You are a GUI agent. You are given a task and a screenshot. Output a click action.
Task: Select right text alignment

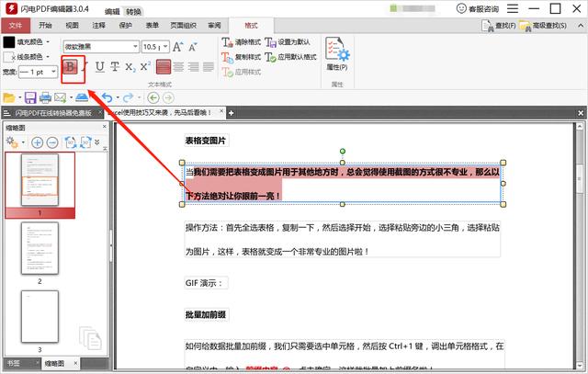click(194, 67)
